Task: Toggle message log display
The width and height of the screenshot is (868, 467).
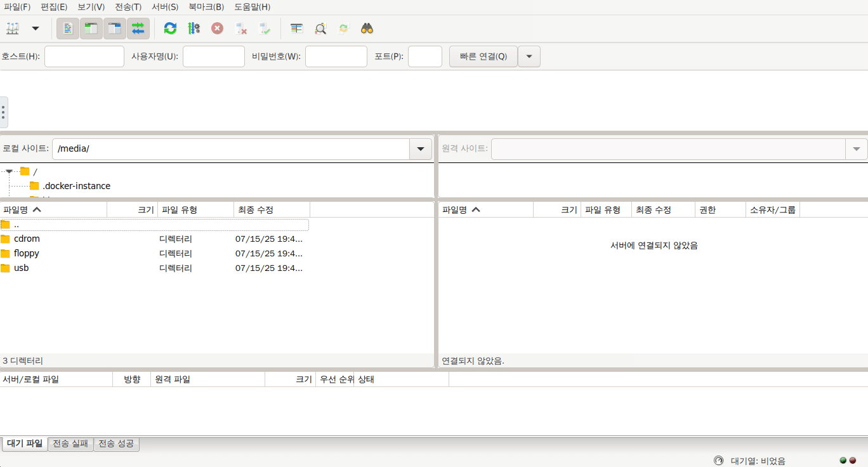Action: [x=68, y=29]
